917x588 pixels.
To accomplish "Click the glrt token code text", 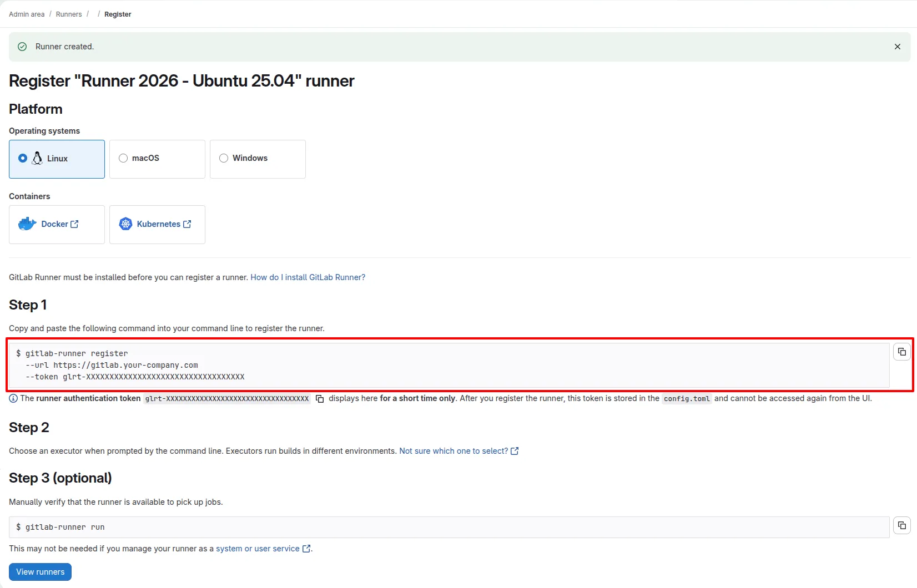I will coord(226,399).
